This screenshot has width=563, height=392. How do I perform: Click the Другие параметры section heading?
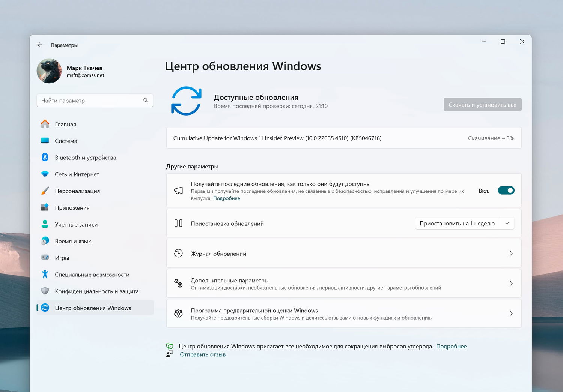192,166
